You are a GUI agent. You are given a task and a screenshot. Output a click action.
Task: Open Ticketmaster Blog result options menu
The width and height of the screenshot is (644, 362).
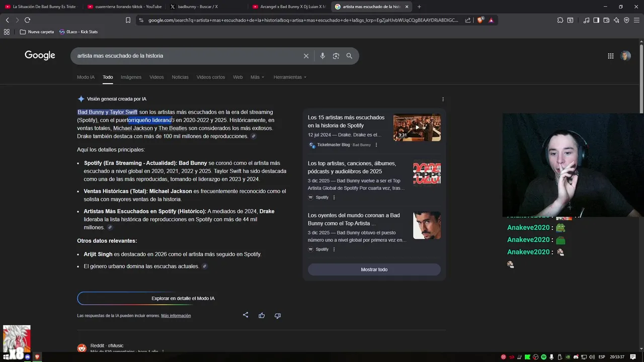point(376,145)
